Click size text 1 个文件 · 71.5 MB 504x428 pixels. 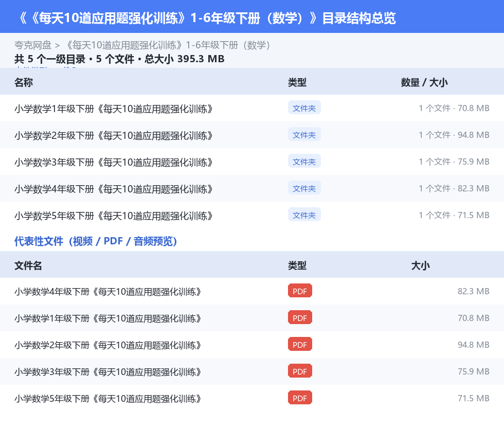(454, 215)
